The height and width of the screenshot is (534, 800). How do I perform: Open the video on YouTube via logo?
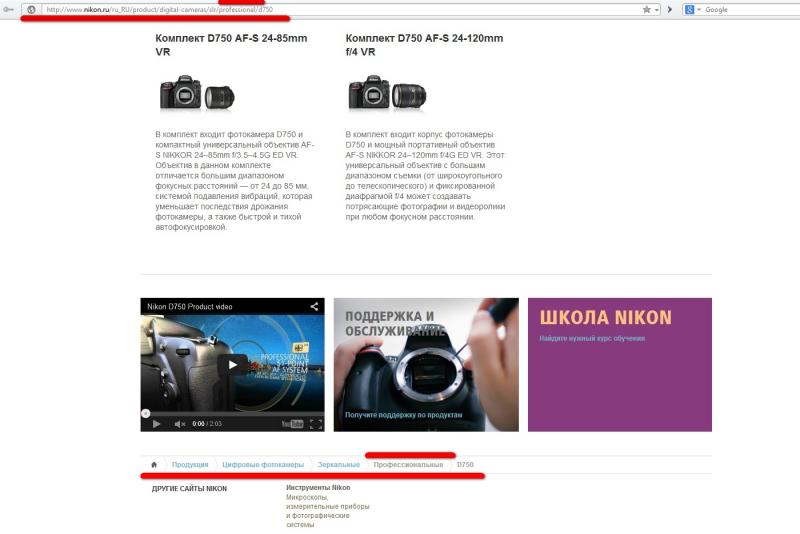click(292, 424)
